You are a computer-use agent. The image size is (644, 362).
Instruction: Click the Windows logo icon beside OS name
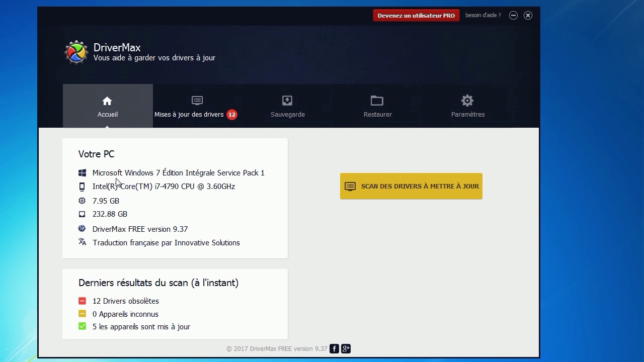(x=82, y=173)
